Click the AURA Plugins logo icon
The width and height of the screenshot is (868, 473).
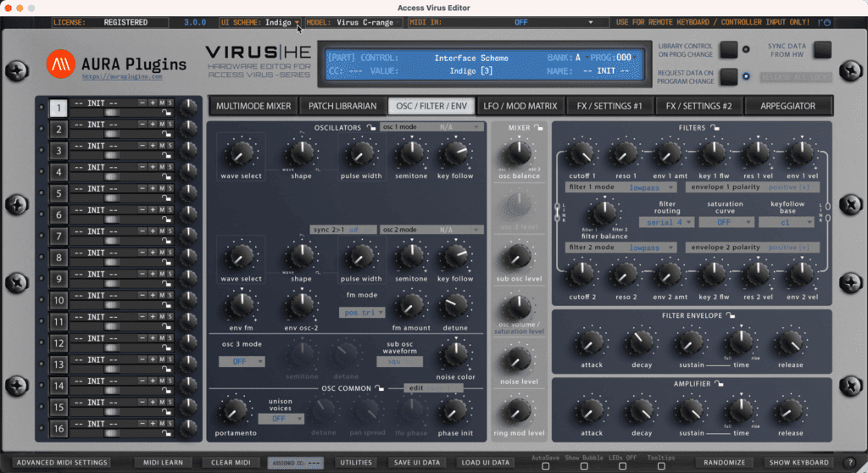point(60,64)
